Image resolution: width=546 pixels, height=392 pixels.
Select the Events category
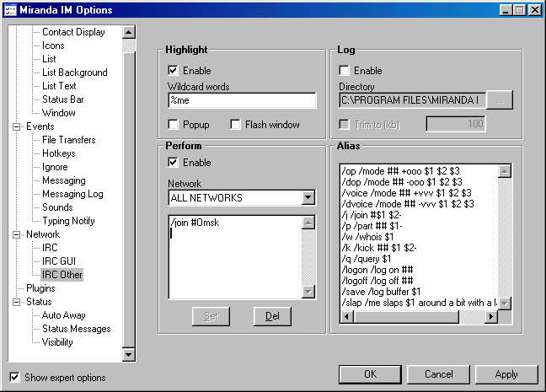pos(40,126)
